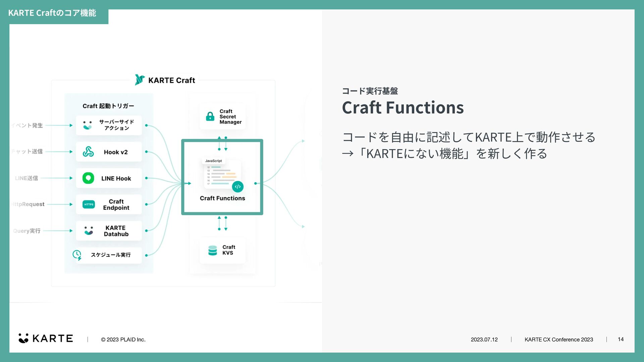The image size is (644, 362).
Task: Select the サーバーサイドアクション trigger card
Action: (109, 125)
